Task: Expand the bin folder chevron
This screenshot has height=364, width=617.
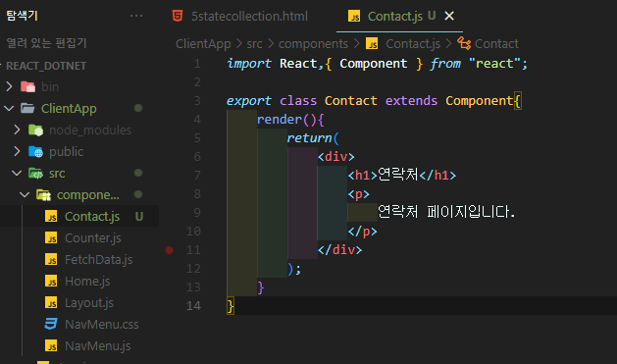Action: pyautogui.click(x=9, y=86)
